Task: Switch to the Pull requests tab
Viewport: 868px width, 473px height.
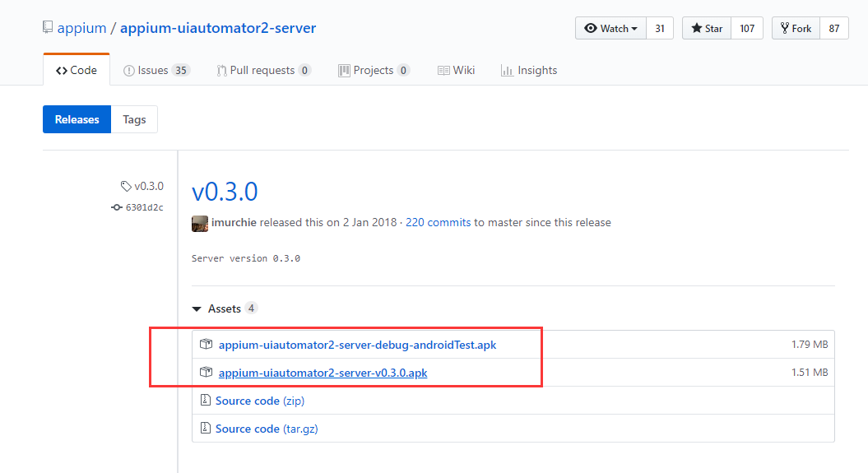Action: pyautogui.click(x=263, y=71)
